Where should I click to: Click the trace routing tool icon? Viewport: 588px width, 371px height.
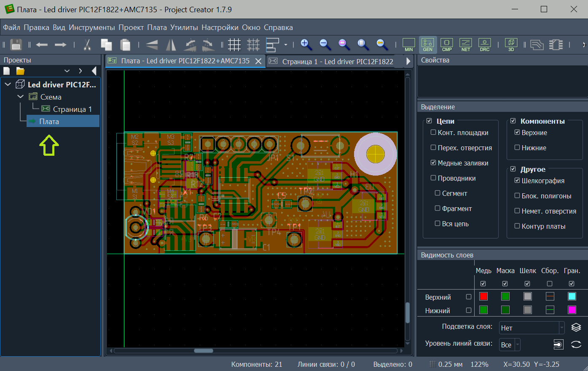pyautogui.click(x=537, y=44)
